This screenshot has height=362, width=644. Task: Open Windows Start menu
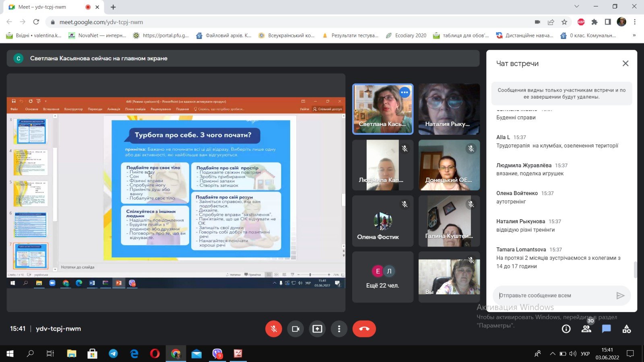coord(10,354)
